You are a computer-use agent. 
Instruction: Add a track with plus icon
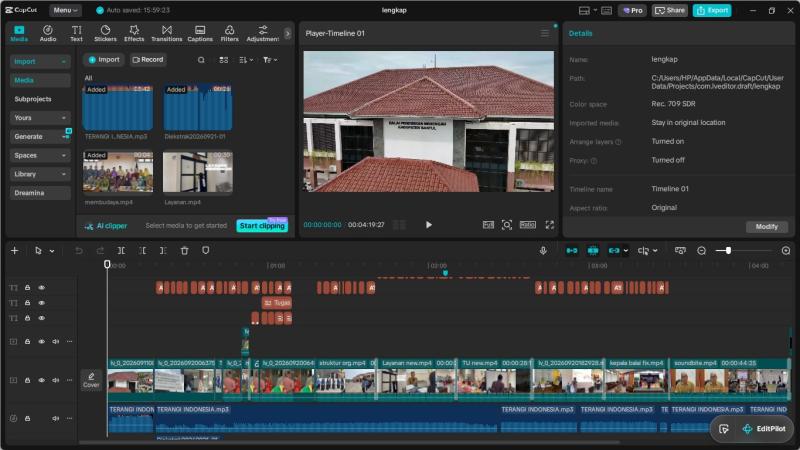coord(15,251)
